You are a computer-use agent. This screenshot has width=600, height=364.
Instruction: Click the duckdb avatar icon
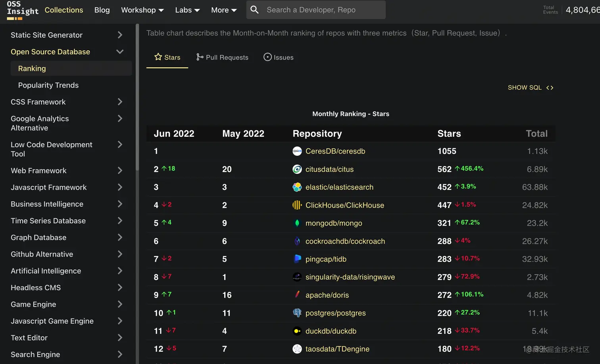tap(297, 331)
